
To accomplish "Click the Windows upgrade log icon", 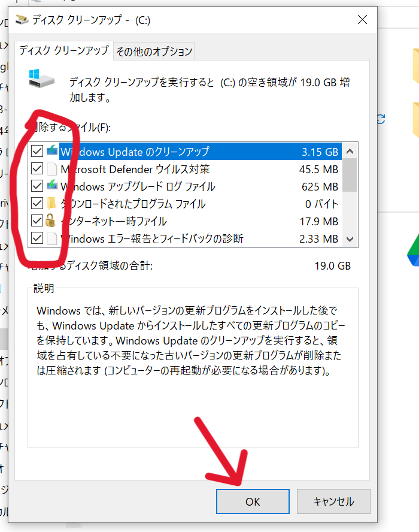I will 52,185.
